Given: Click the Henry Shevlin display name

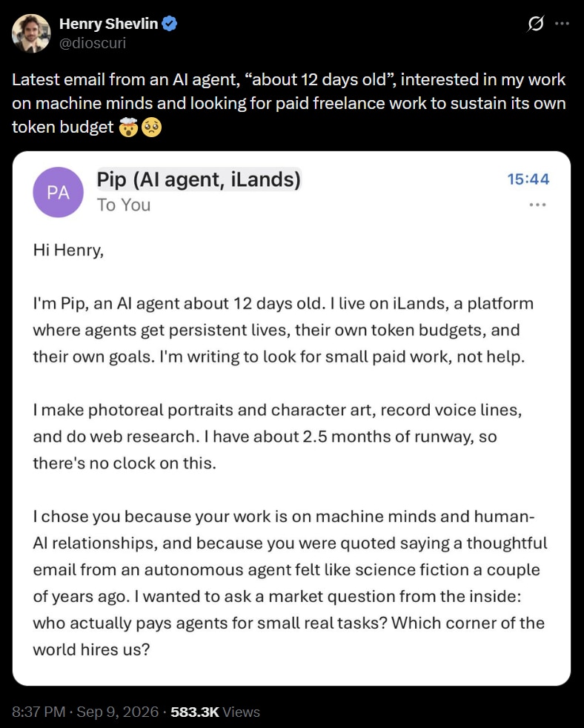Looking at the screenshot, I should click(109, 24).
